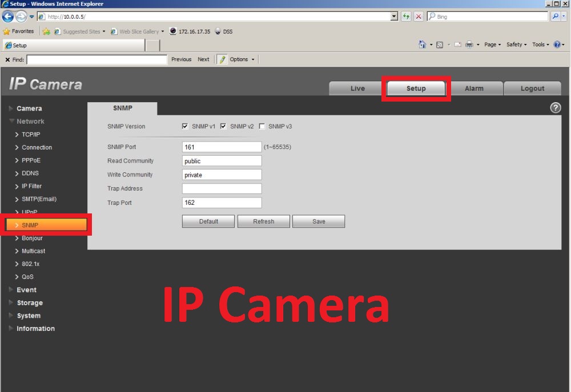Click the Print icon
The width and height of the screenshot is (571, 392).
(469, 45)
